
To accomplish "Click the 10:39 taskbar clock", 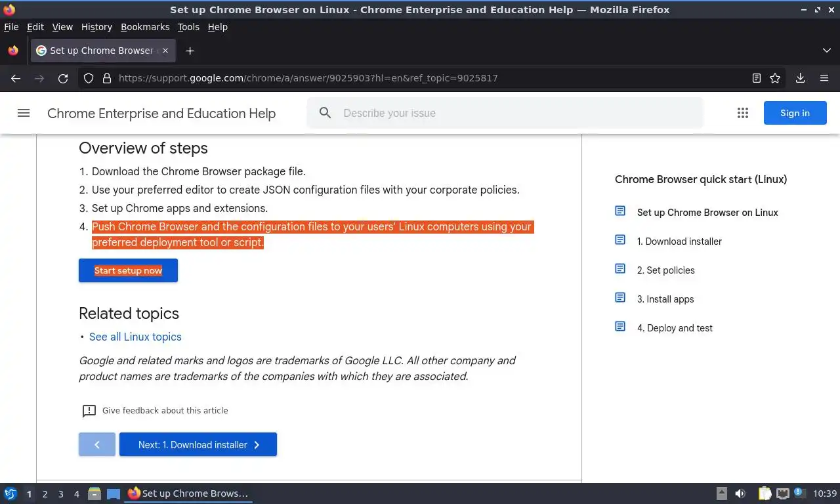I will 825,493.
